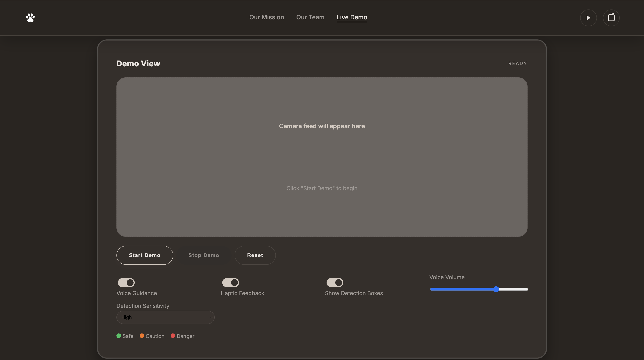Image resolution: width=644 pixels, height=360 pixels.
Task: Disable the Haptic Feedback switch
Action: pos(230,283)
